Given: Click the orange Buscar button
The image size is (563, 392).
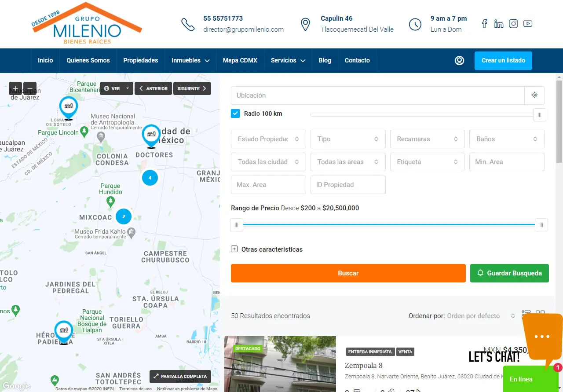Looking at the screenshot, I should click(348, 273).
